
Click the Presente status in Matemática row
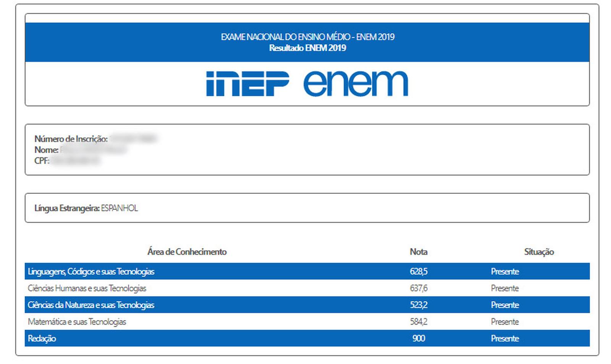coord(504,322)
